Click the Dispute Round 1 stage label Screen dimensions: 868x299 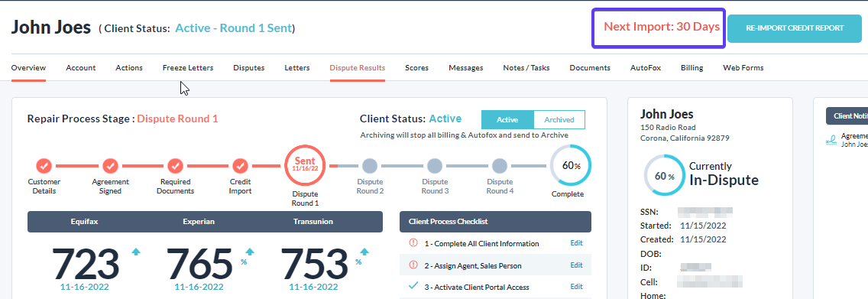178,119
